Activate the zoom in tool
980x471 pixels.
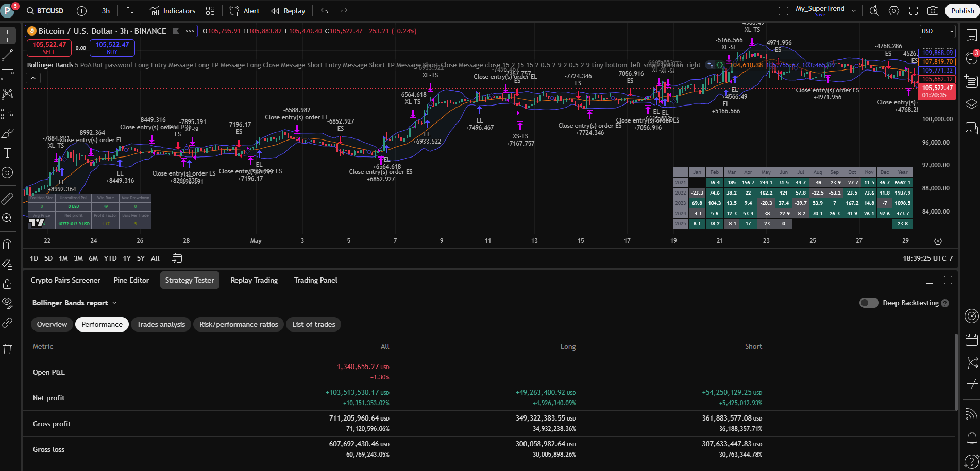pyautogui.click(x=8, y=218)
